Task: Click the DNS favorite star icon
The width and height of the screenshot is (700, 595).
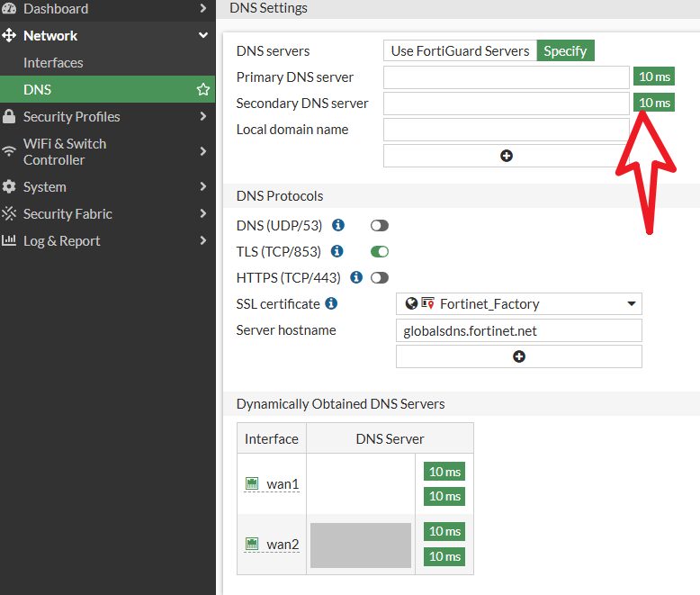Action: click(203, 90)
